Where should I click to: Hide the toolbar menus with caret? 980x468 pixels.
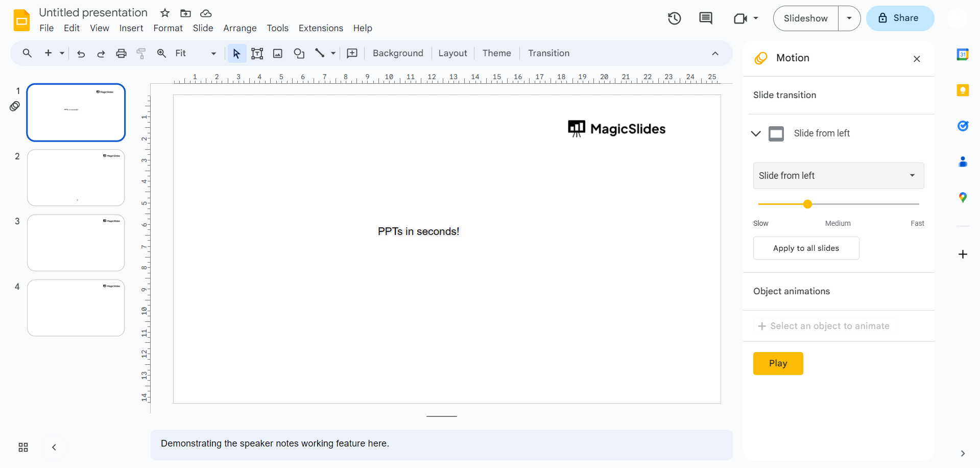pos(715,54)
